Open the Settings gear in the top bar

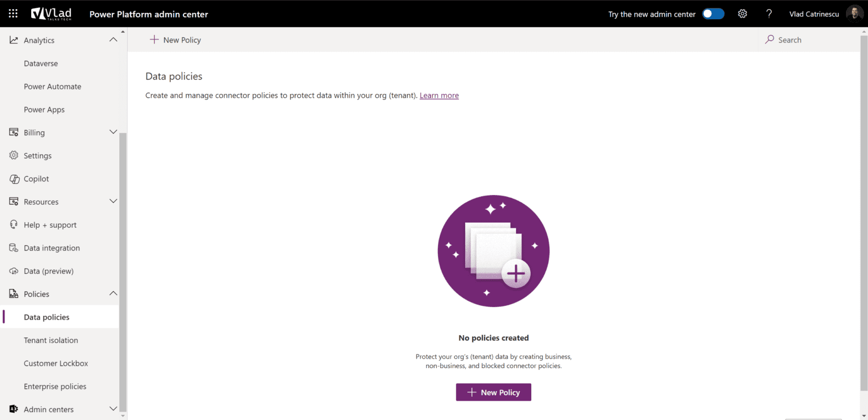point(742,13)
